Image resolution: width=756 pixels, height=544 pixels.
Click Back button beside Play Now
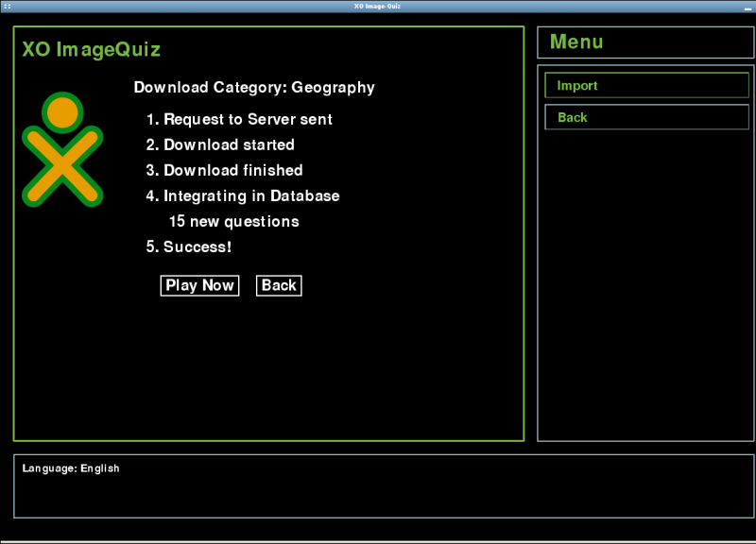pos(279,285)
